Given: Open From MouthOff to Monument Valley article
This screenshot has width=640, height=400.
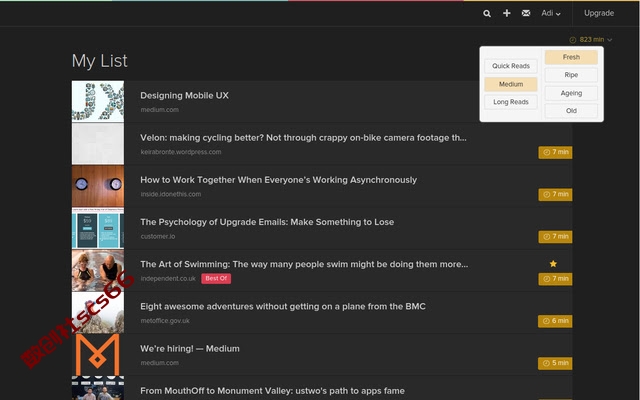Looking at the screenshot, I should point(272,391).
